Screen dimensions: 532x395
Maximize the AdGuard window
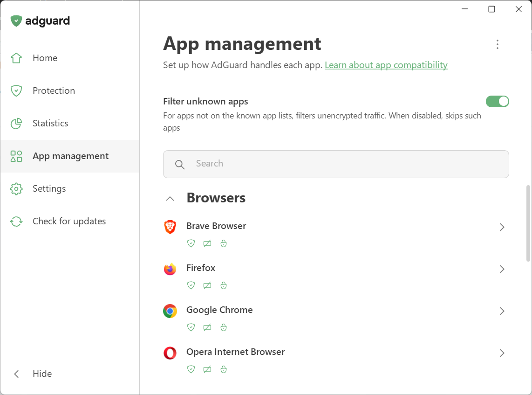point(491,9)
